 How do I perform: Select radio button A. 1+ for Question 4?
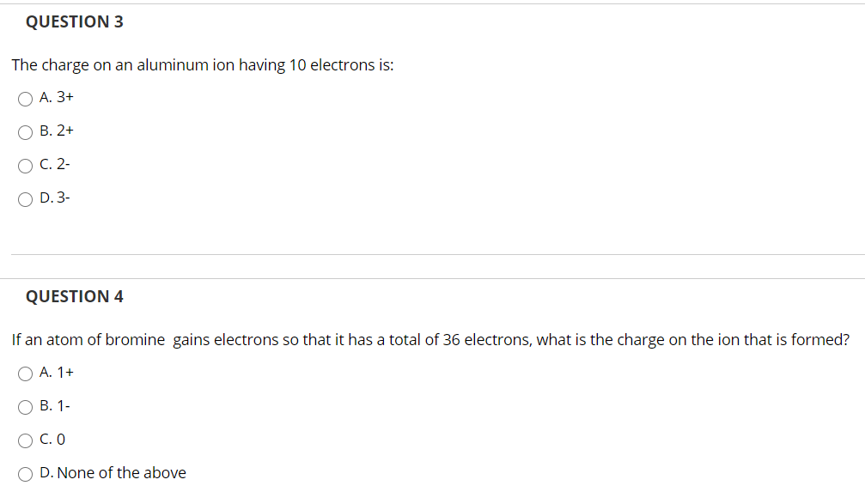[x=25, y=373]
